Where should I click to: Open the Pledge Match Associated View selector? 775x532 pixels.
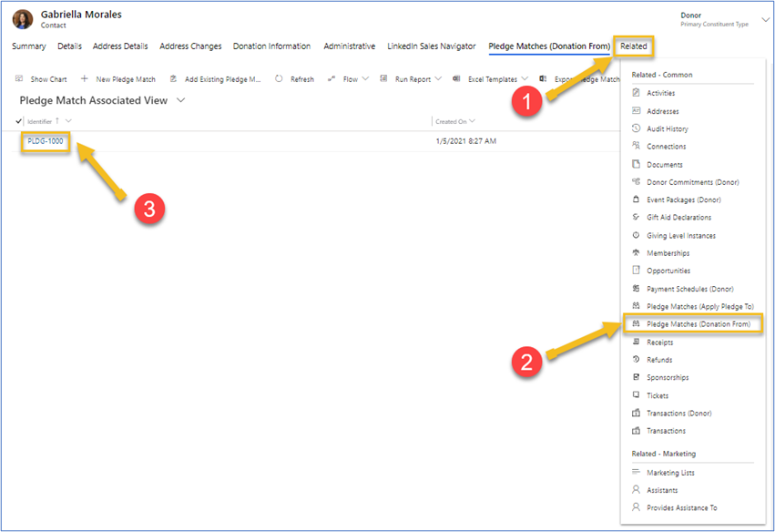point(181,100)
